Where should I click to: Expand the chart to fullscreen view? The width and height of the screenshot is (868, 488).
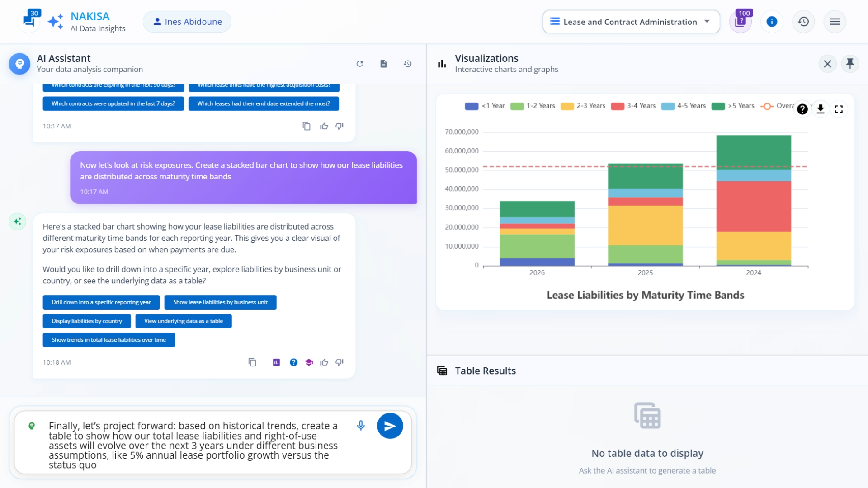coord(839,109)
